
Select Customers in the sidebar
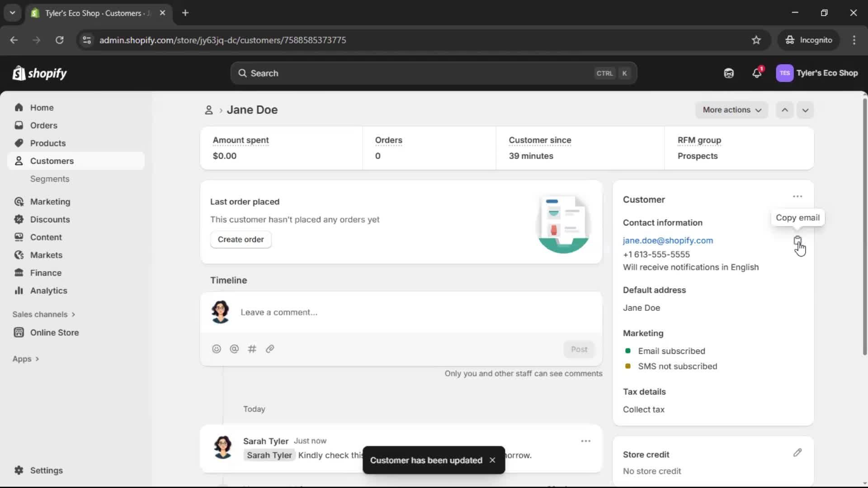[52, 160]
